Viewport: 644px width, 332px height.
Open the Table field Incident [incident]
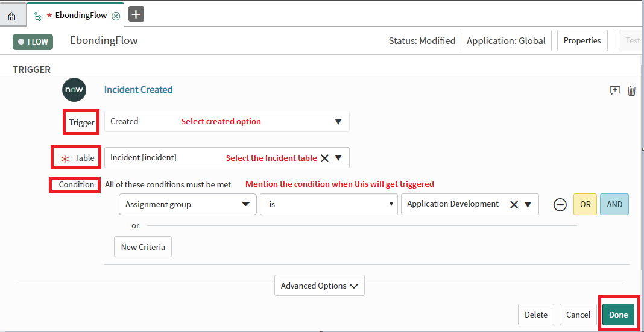(227, 158)
